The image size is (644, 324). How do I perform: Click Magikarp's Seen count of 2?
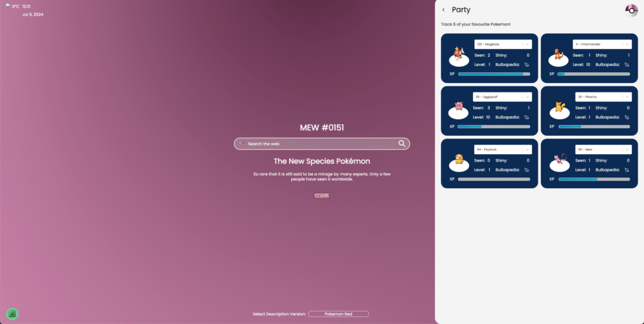pyautogui.click(x=489, y=55)
